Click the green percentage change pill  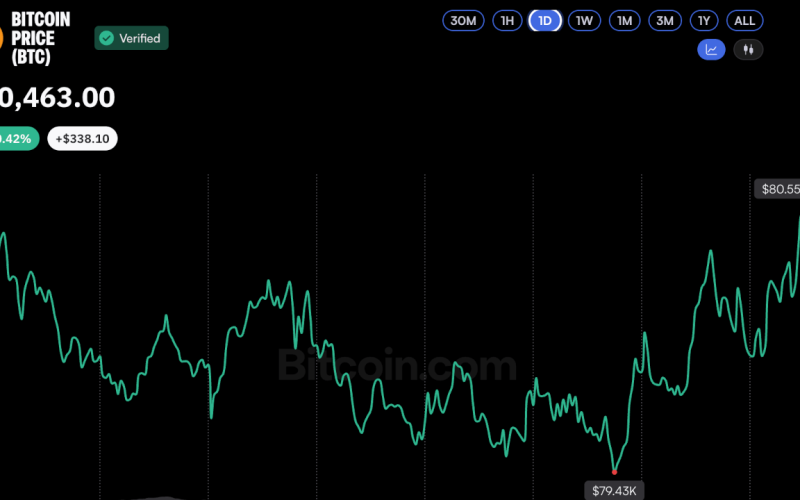18,139
